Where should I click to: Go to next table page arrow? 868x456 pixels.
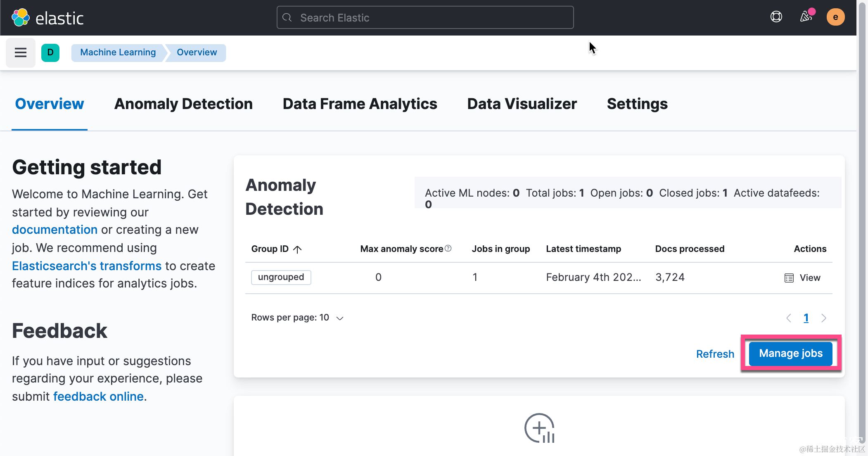point(824,318)
